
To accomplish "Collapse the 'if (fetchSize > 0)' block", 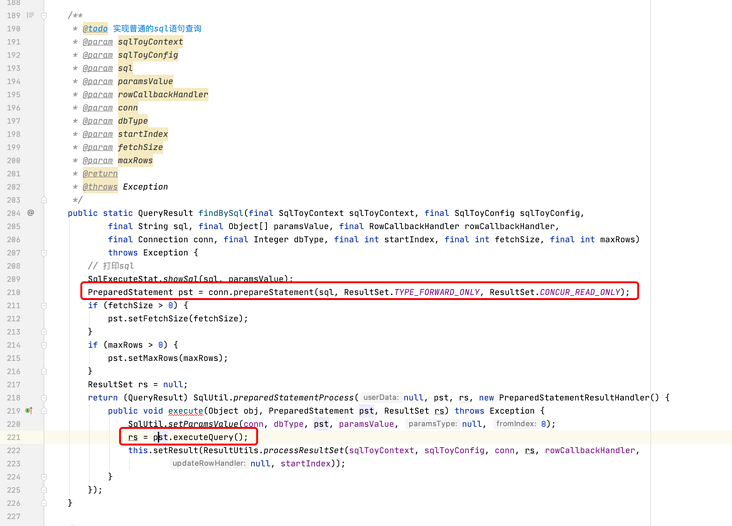I will pos(44,305).
